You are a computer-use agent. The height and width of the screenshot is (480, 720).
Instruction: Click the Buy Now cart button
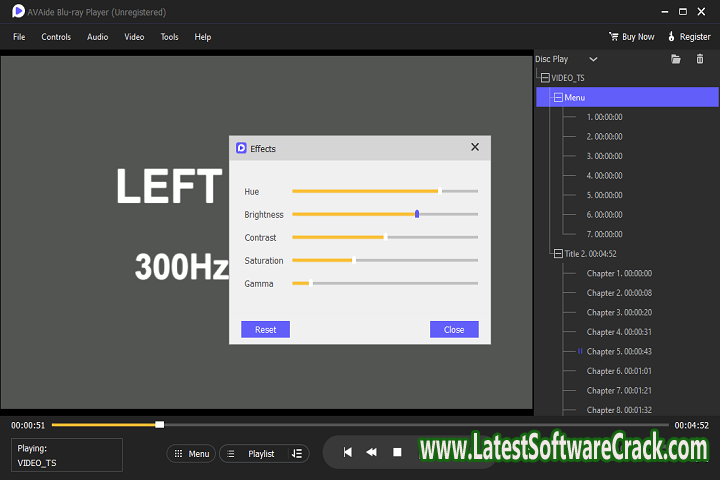(x=631, y=37)
